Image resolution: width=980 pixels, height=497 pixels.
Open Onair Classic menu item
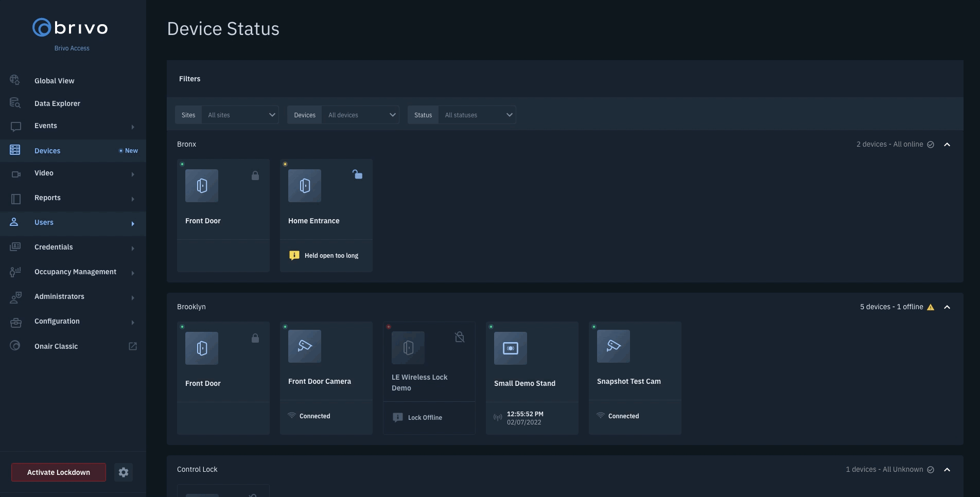pos(73,346)
